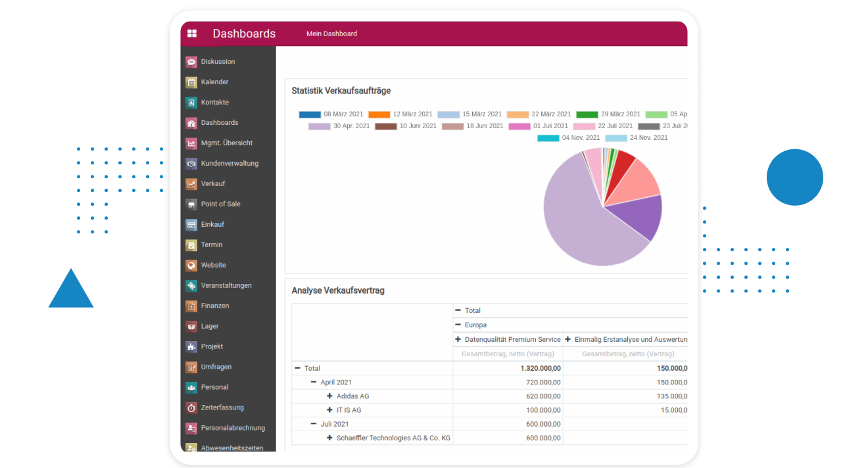Image resolution: width=868 pixels, height=468 pixels.
Task: Select the Kontakte sidebar icon
Action: 191,103
